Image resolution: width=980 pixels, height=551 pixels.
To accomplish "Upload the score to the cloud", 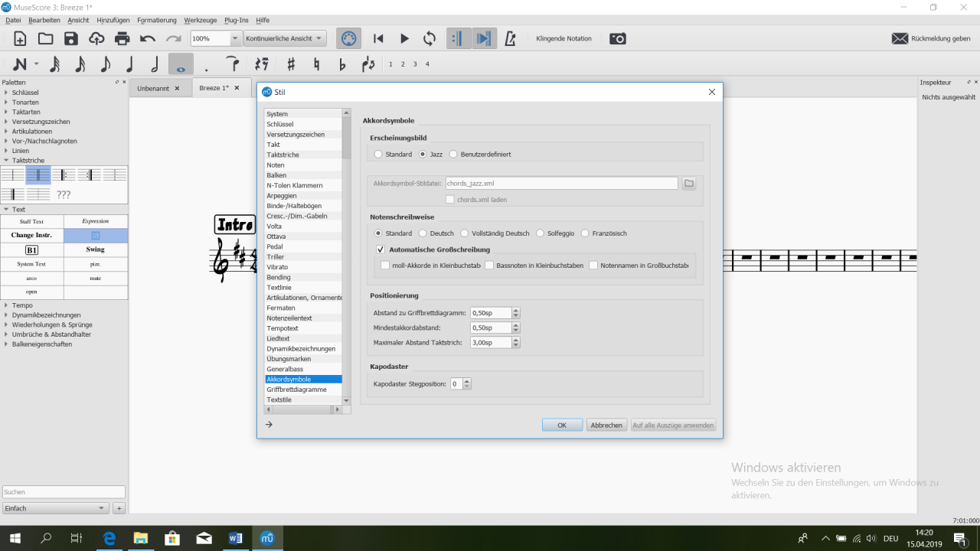I will pyautogui.click(x=96, y=38).
